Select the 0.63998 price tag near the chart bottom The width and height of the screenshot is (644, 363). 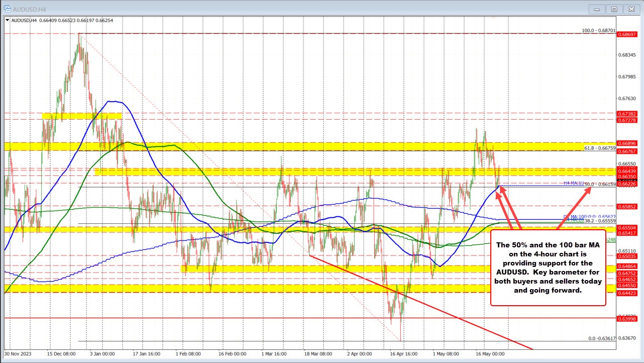point(627,319)
